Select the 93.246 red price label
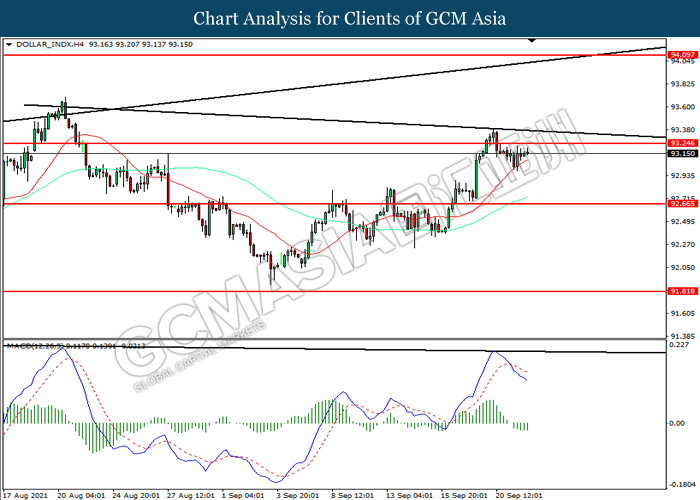 683,143
